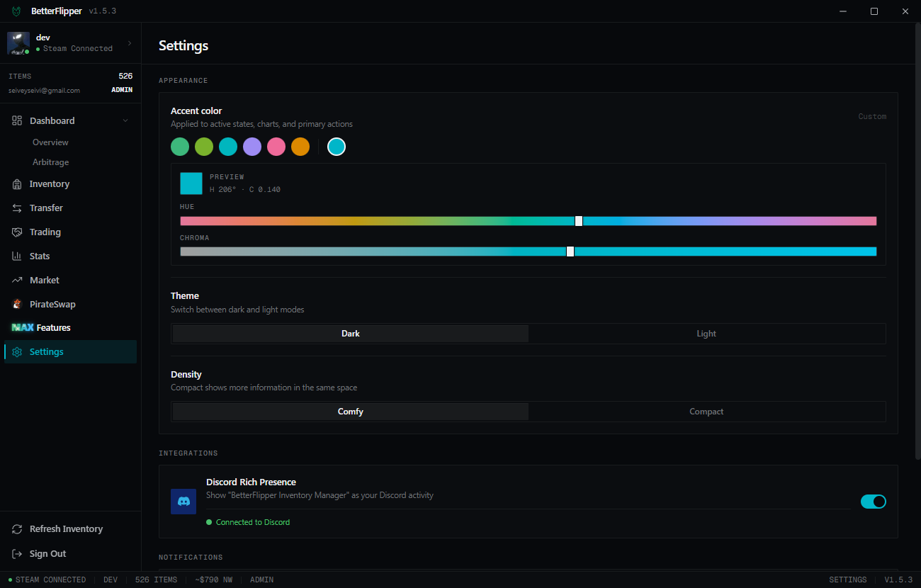Click the Custom label in Accent color

[x=872, y=116]
